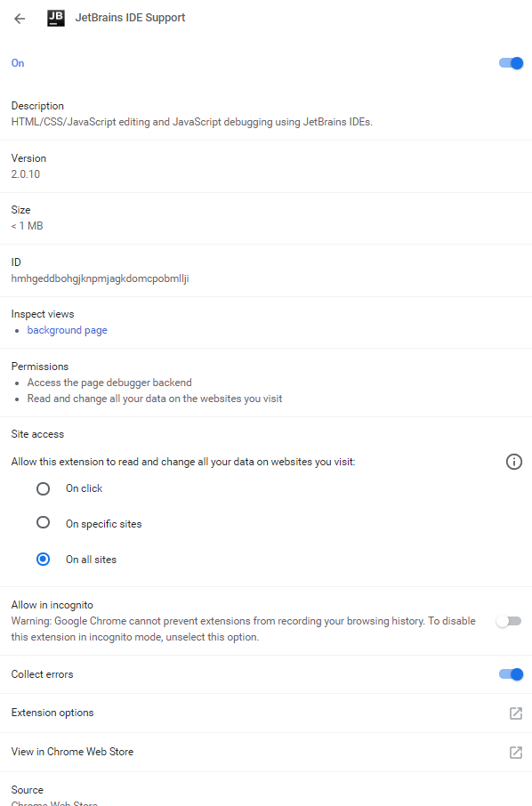532x806 pixels.
Task: Click the JetBrains IDE Support title
Action: [130, 18]
